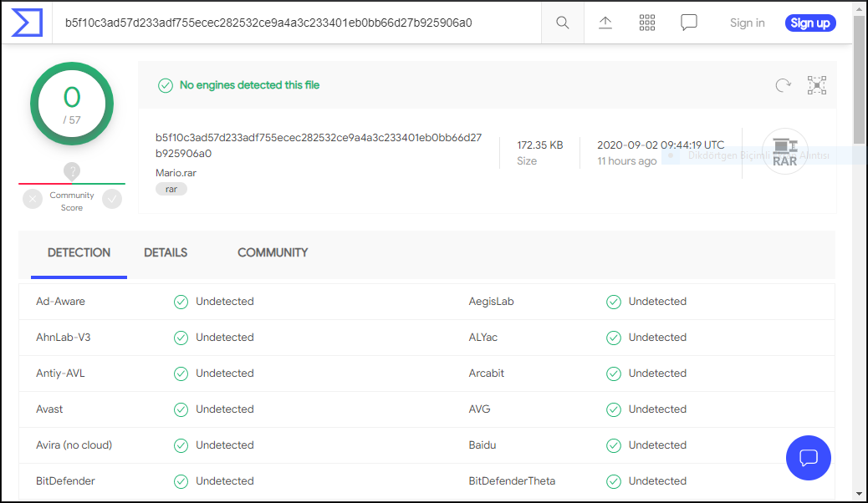868x503 pixels.
Task: Click the Baidu engine name
Action: click(483, 445)
